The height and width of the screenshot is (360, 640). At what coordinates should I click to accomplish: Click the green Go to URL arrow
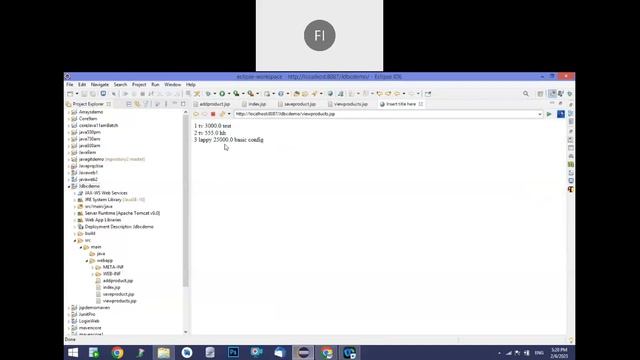pos(549,114)
